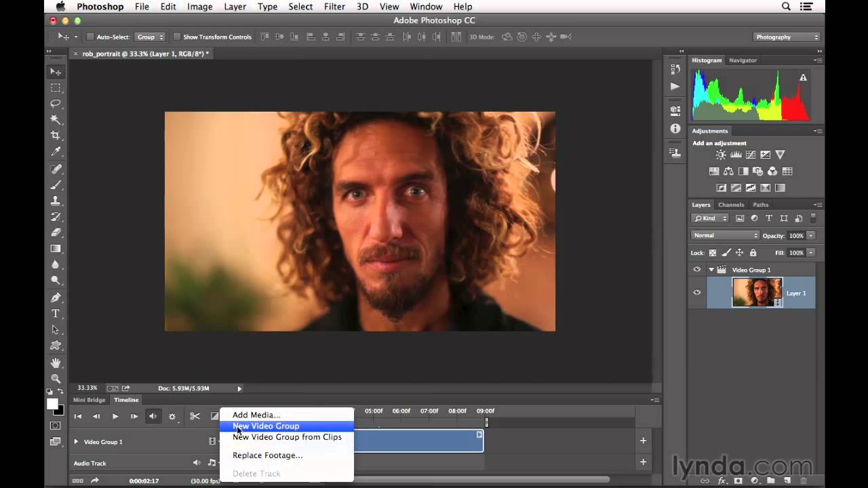Toggle lock image pixels brush icon
The image size is (868, 488).
click(726, 253)
